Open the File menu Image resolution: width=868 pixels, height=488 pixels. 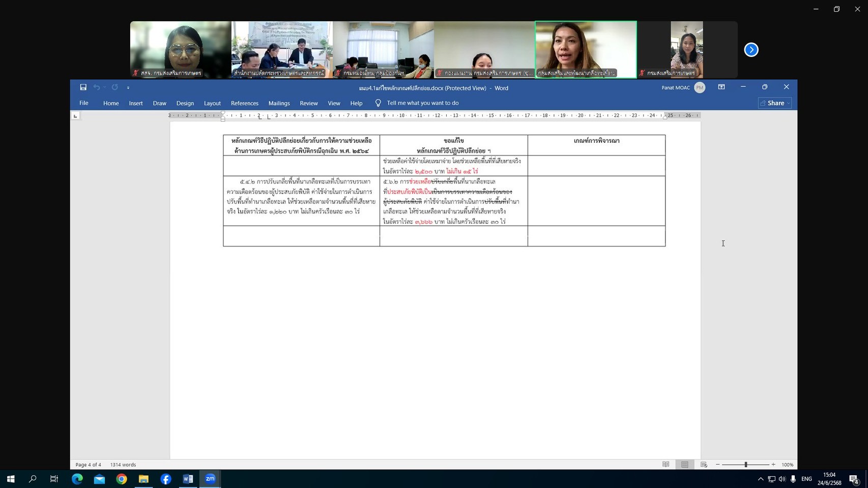point(84,103)
